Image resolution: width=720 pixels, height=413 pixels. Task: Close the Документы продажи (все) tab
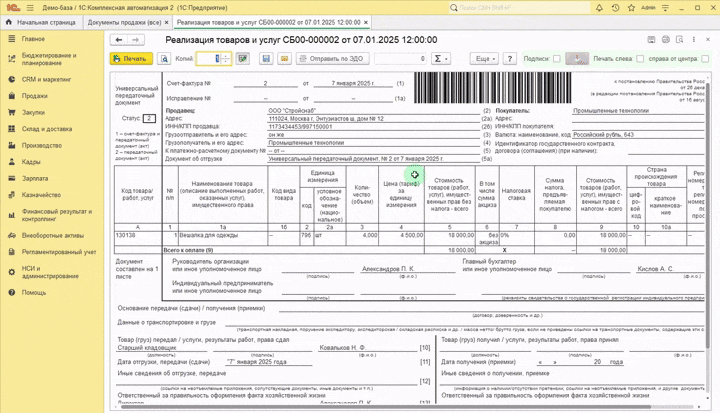[x=166, y=22]
